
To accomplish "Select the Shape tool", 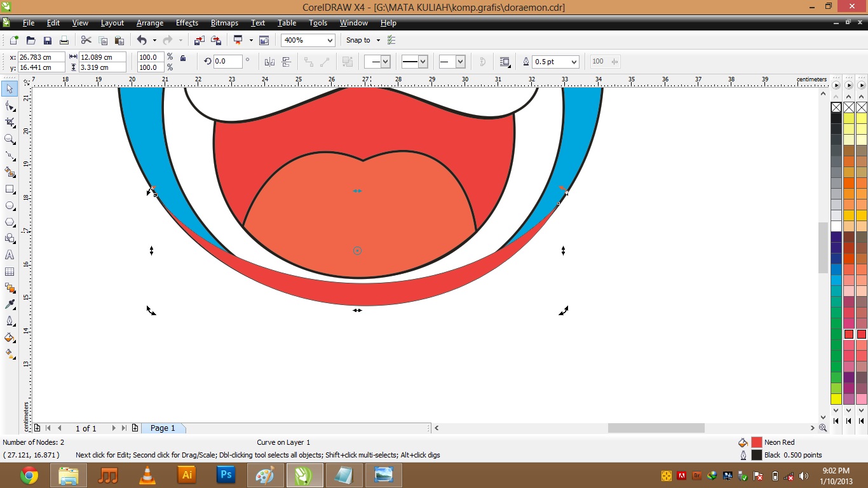I will tap(10, 105).
